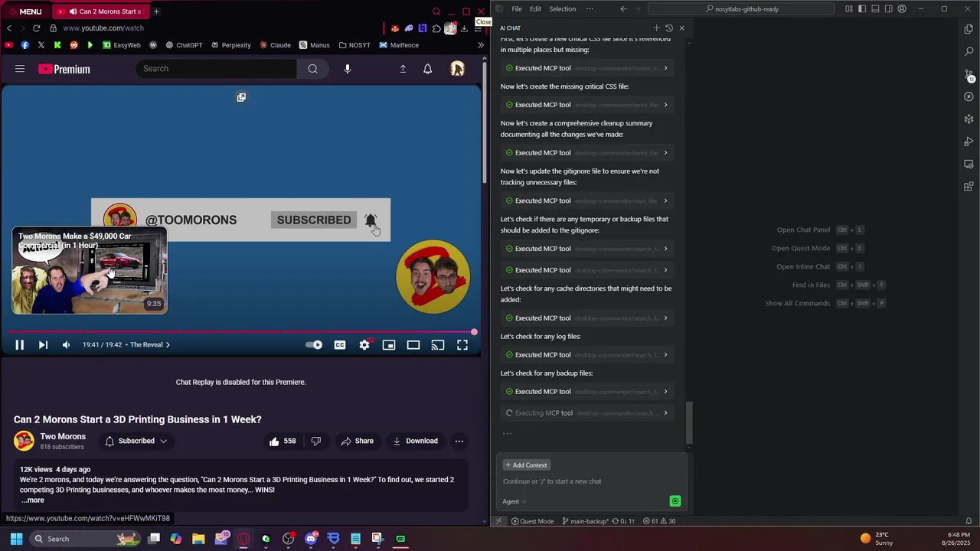Cast video with the Play on TV icon
This screenshot has height=551, width=980.
(x=438, y=345)
